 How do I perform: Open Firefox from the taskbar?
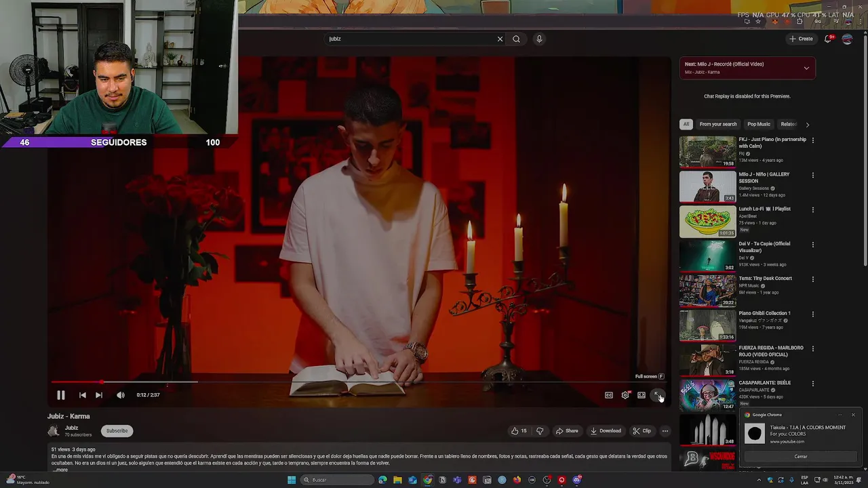click(x=517, y=480)
